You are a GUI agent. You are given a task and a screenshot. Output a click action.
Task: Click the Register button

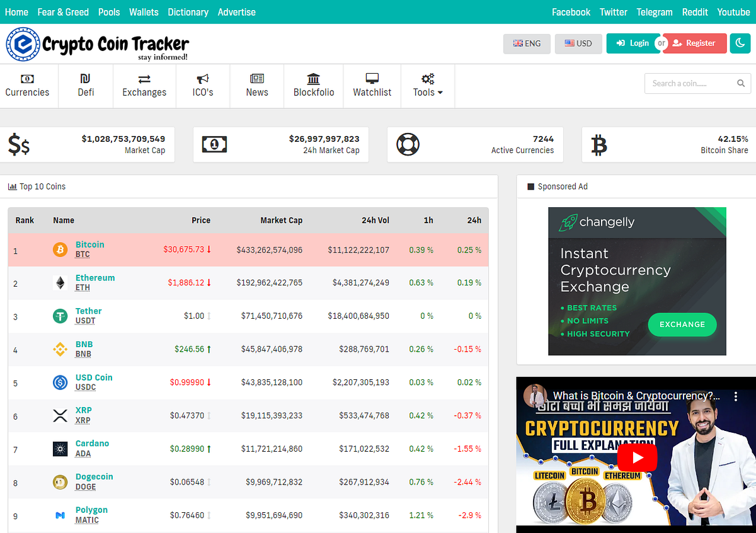pos(694,43)
